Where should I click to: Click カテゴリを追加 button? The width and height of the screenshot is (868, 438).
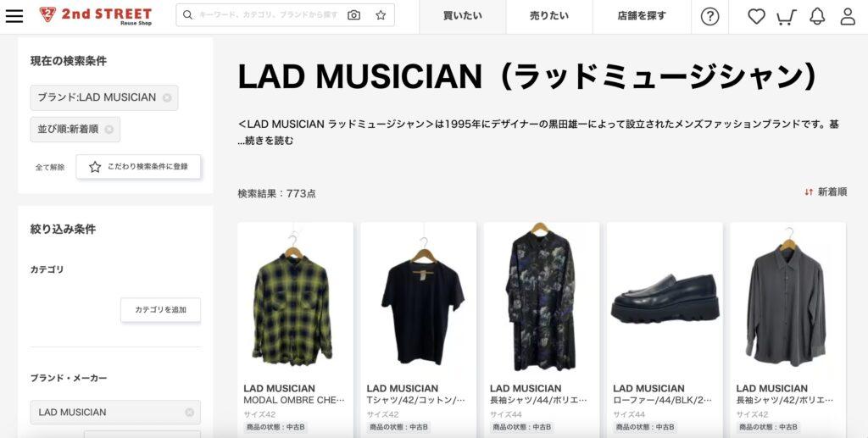[160, 310]
